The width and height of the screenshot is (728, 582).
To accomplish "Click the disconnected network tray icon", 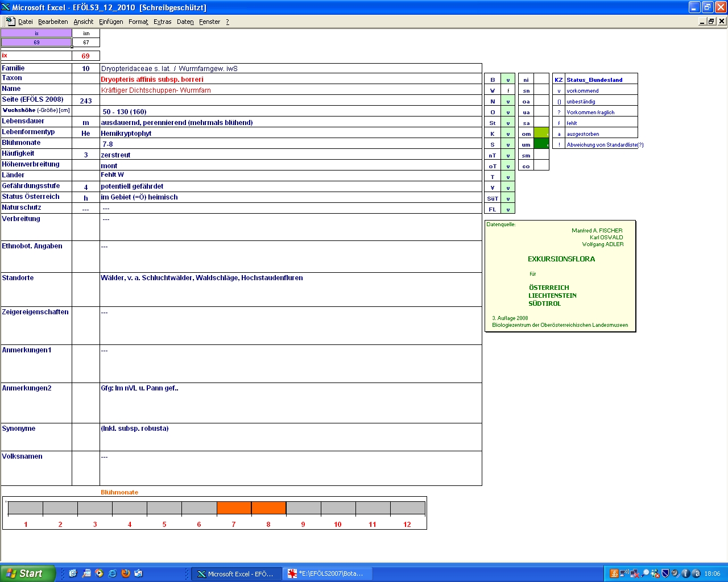I will click(x=634, y=573).
